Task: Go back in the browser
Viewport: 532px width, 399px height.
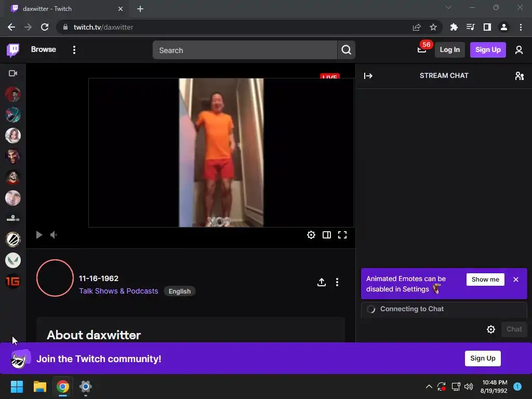Action: [x=11, y=27]
